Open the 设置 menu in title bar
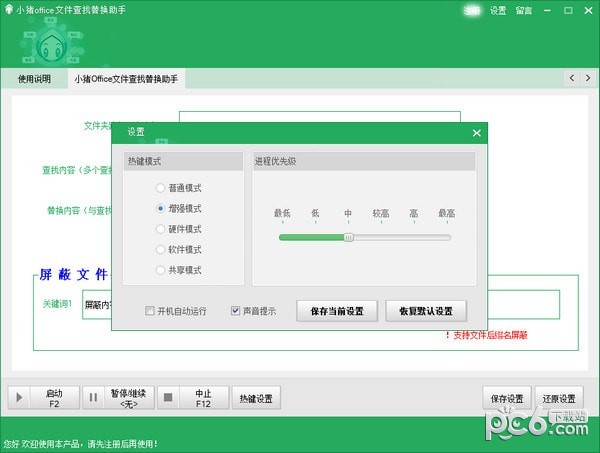Image resolution: width=600 pixels, height=453 pixels. click(x=498, y=10)
